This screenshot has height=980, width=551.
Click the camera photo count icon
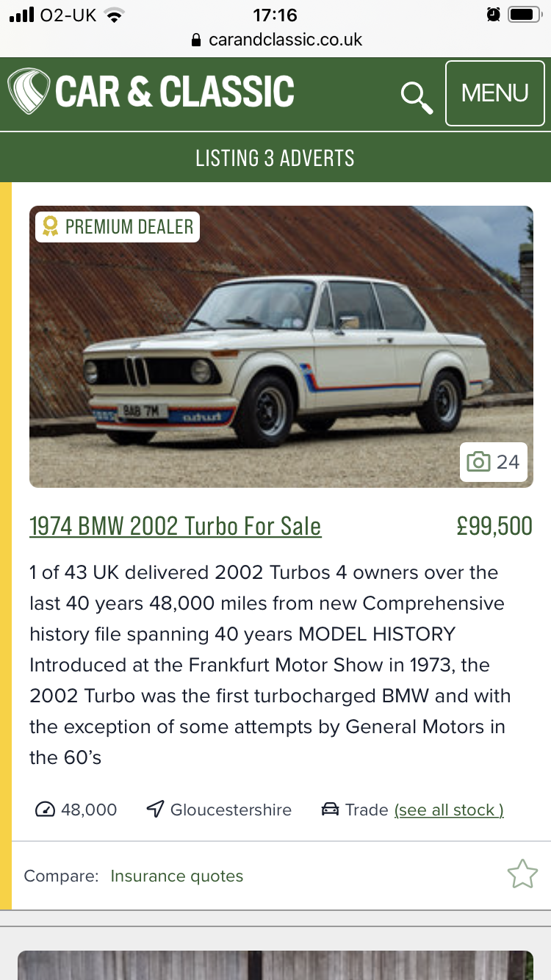tap(478, 462)
